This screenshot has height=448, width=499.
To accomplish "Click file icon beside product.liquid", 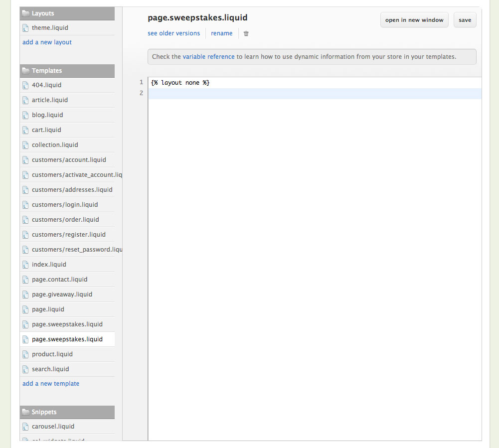I will (25, 354).
